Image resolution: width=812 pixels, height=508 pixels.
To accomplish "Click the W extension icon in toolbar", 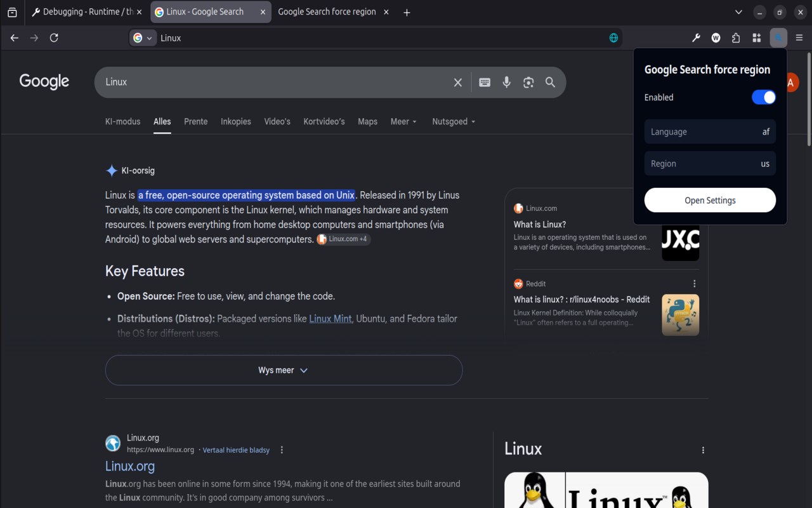I will 716,38.
